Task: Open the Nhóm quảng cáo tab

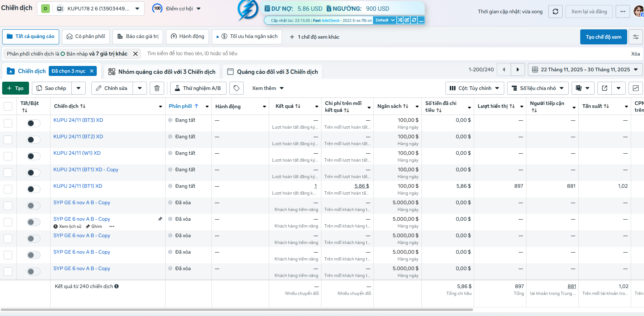Action: point(162,72)
